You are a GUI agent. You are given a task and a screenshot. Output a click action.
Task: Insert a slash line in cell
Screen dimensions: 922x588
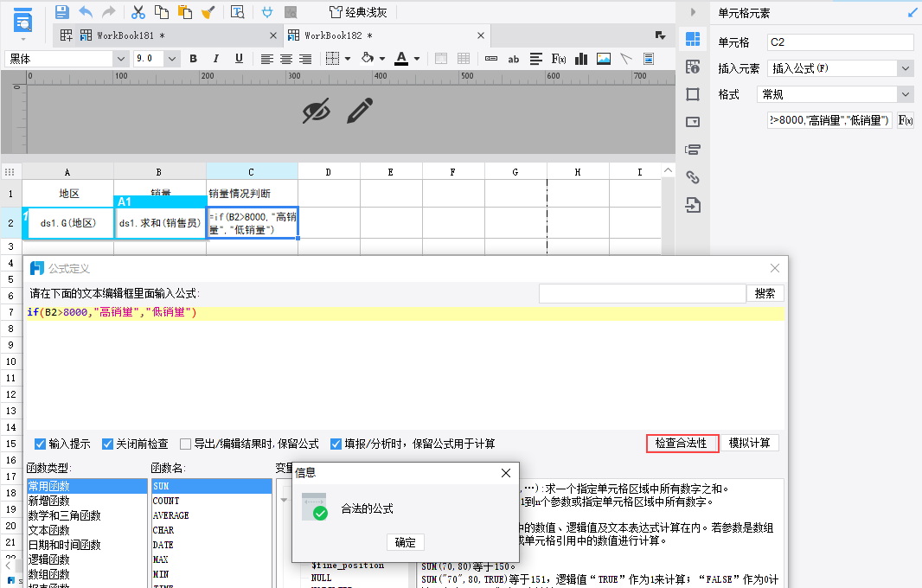coord(626,59)
